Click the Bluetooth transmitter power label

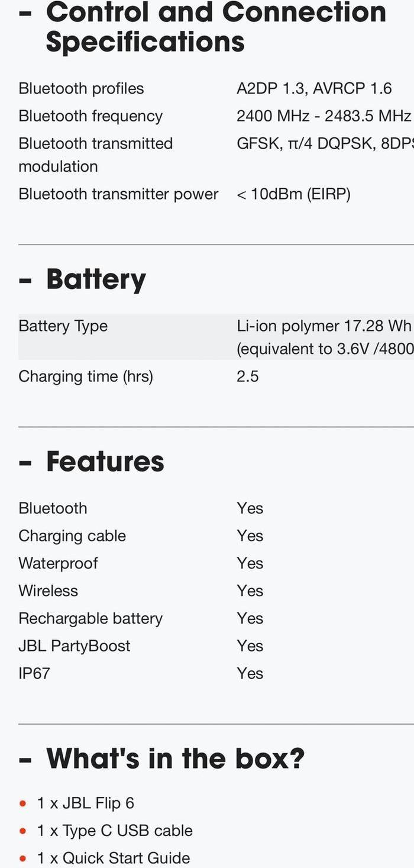pyautogui.click(x=118, y=194)
